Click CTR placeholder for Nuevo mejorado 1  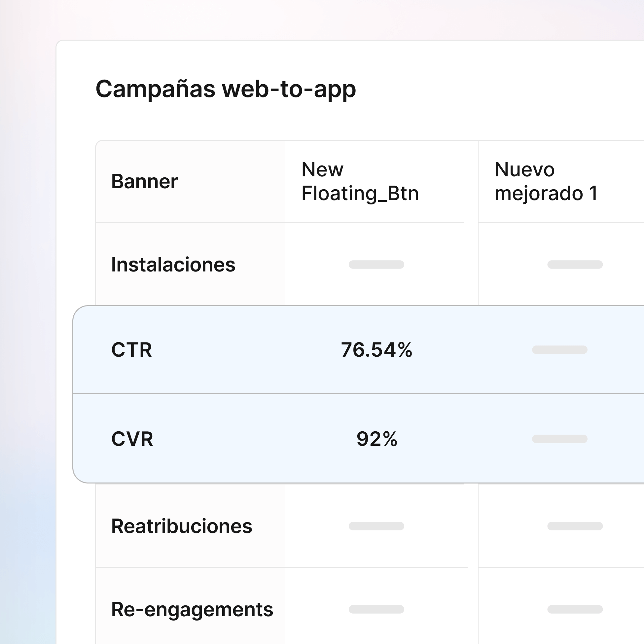pyautogui.click(x=559, y=350)
